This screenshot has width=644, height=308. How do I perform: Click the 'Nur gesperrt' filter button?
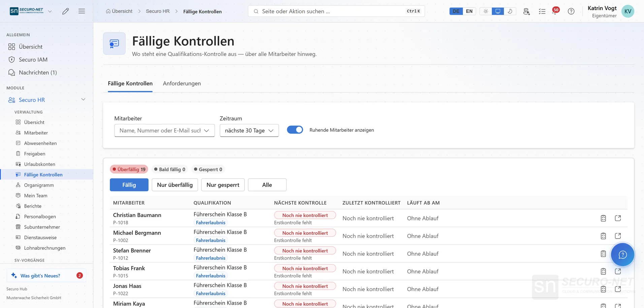click(x=223, y=185)
